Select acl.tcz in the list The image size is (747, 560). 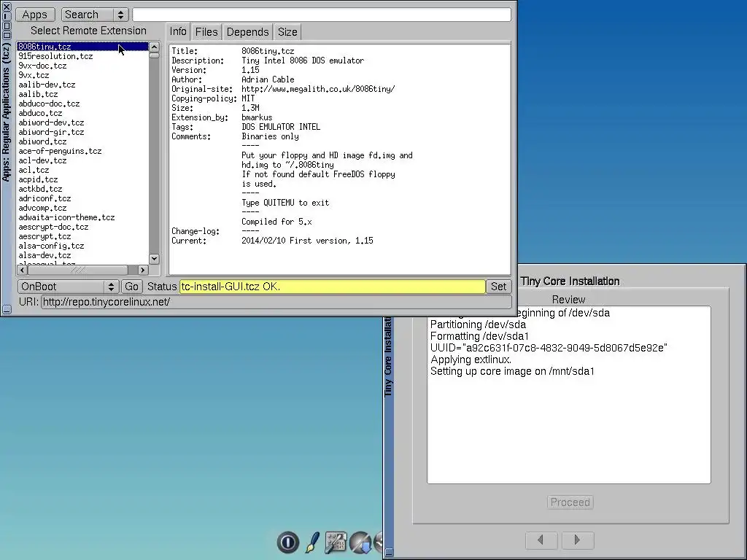[82, 170]
